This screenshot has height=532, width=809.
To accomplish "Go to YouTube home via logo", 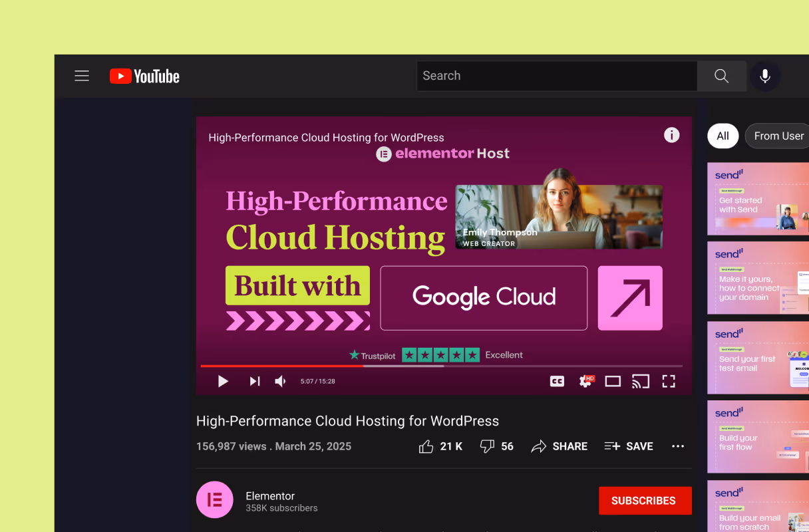I will (x=144, y=76).
